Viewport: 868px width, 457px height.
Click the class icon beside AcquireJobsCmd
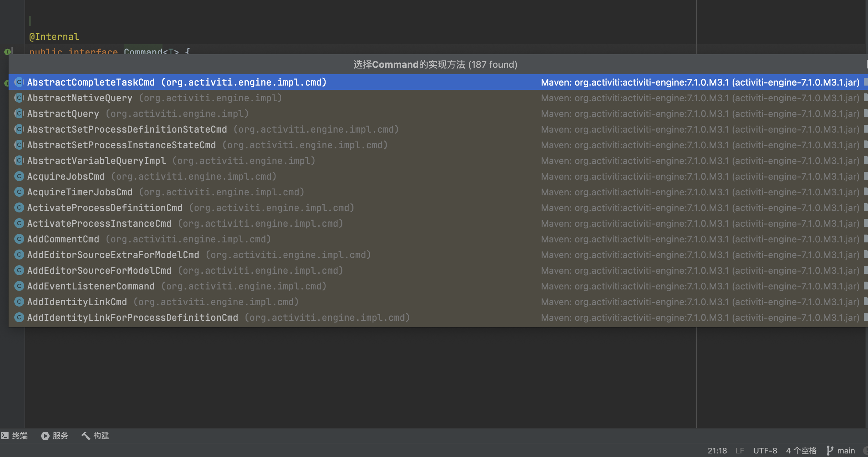coord(19,176)
